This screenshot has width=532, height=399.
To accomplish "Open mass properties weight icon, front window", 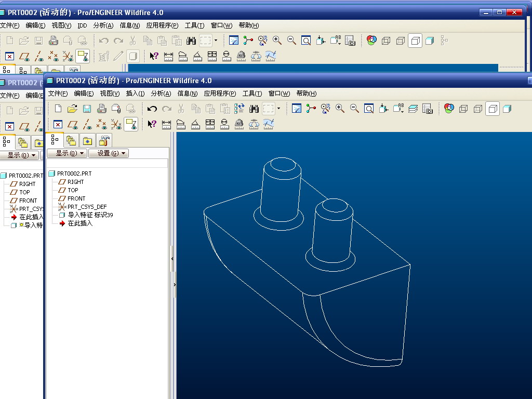I will coord(239,124).
